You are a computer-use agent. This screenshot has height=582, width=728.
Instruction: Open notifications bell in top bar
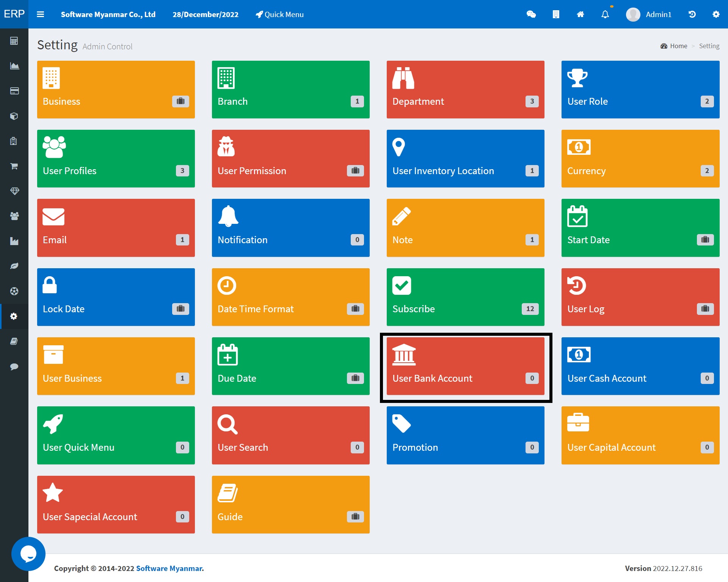605,14
